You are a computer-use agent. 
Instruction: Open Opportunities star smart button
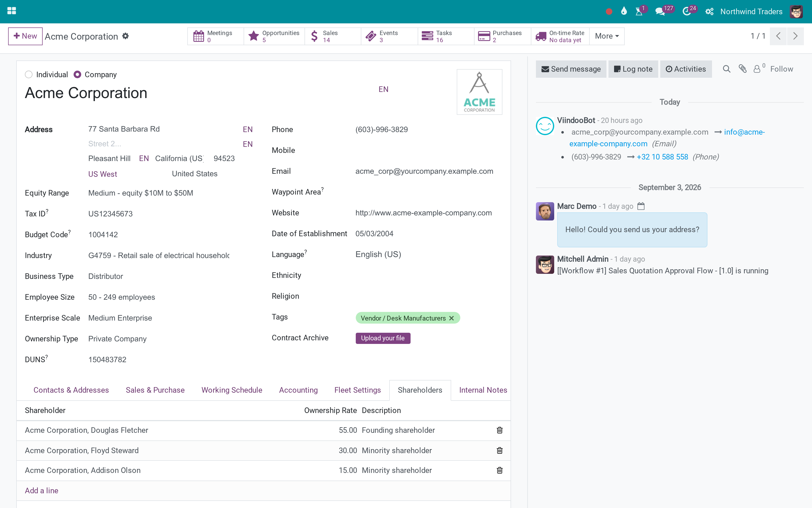point(274,36)
